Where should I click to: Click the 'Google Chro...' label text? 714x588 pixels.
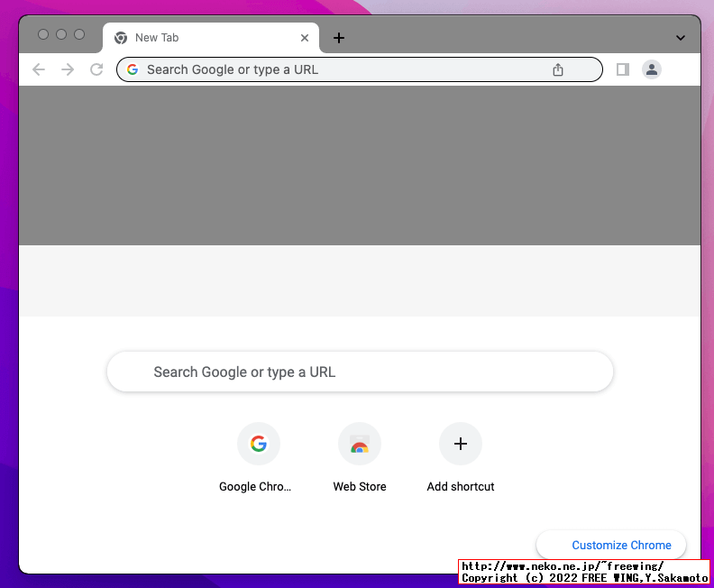(255, 486)
